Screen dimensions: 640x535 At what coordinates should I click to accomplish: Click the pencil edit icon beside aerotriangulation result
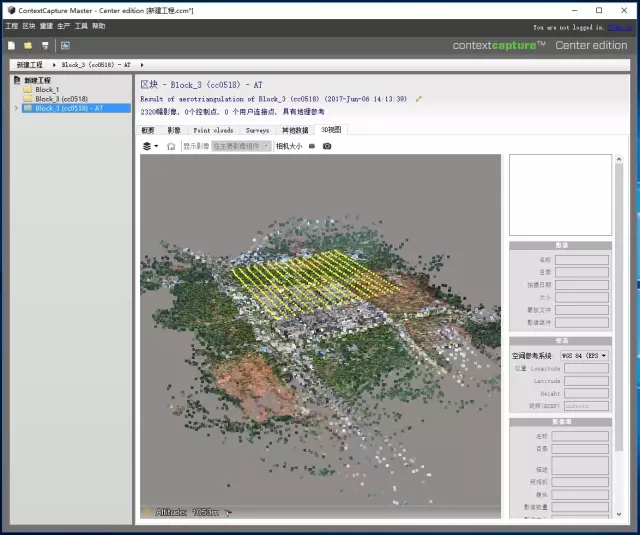click(x=419, y=99)
